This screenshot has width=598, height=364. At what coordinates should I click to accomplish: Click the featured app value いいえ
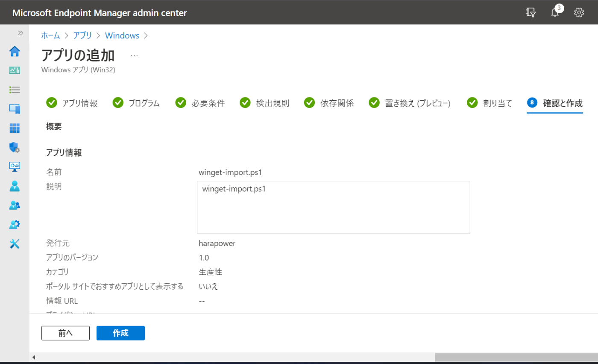(x=208, y=286)
